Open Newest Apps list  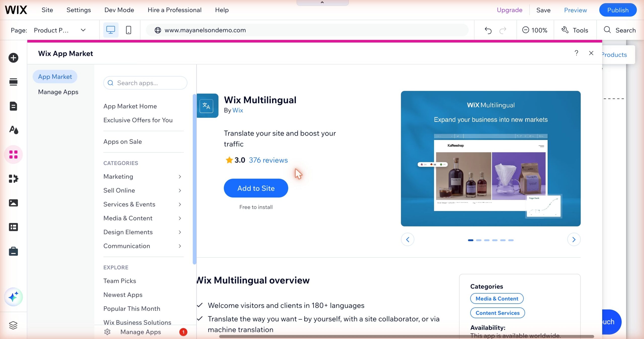123,295
